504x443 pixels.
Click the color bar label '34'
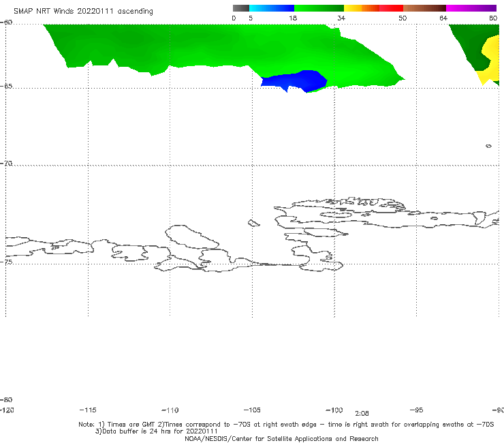point(341,18)
